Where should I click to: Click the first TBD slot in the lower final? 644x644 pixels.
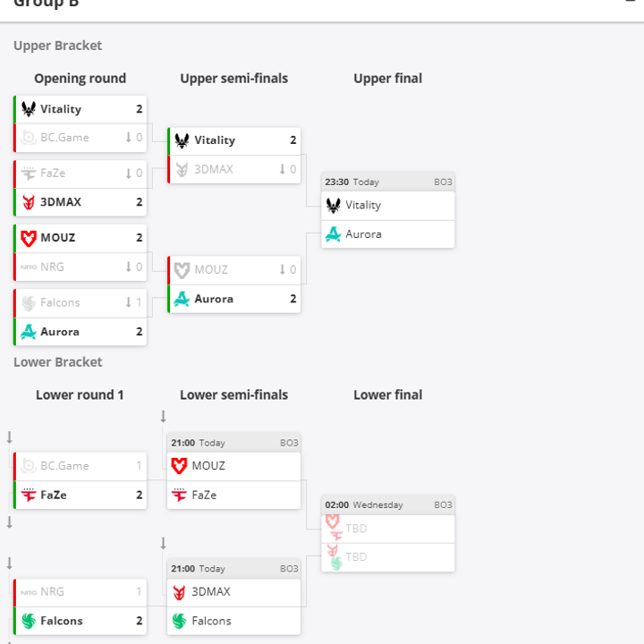(x=356, y=529)
